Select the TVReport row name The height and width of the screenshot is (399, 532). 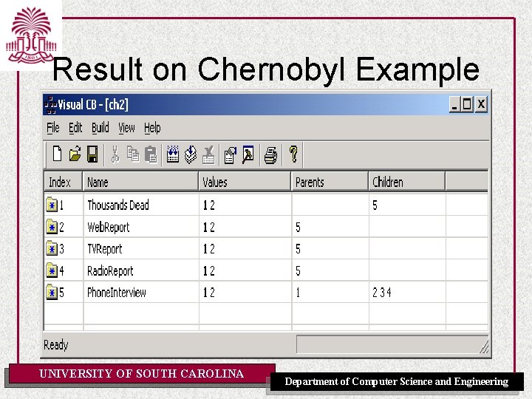[104, 249]
